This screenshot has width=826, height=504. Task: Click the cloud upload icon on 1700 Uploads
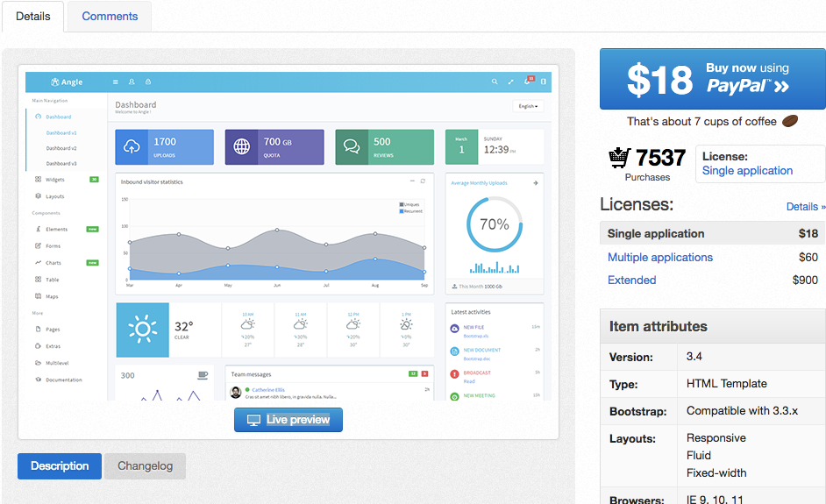point(132,147)
